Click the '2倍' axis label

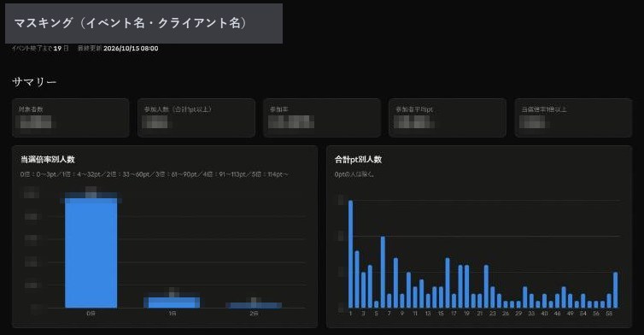[x=254, y=314]
